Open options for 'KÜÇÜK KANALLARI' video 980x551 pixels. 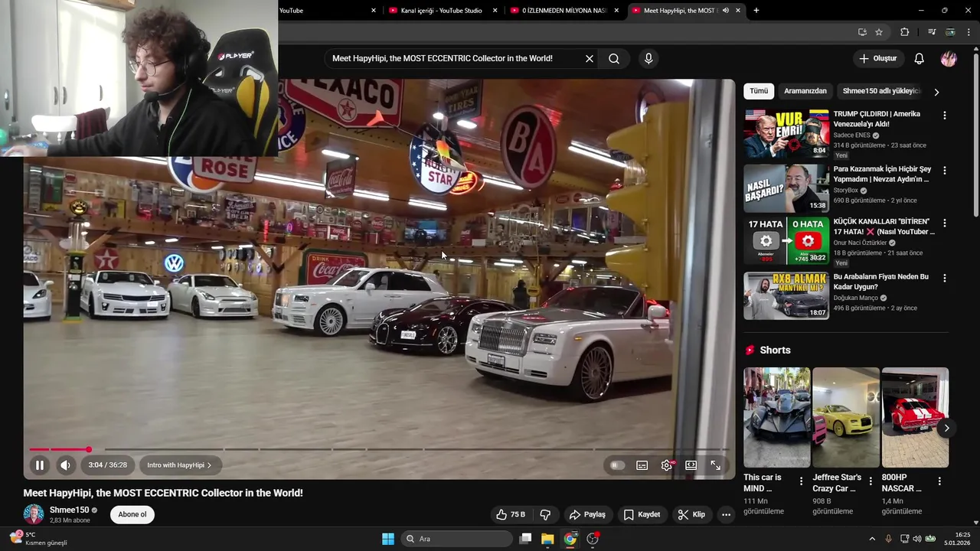pos(945,223)
